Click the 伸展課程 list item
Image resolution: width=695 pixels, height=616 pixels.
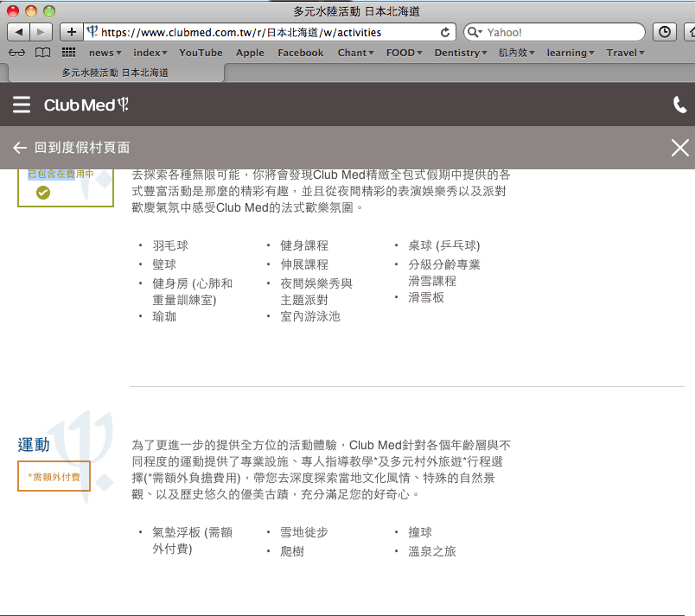(x=304, y=264)
